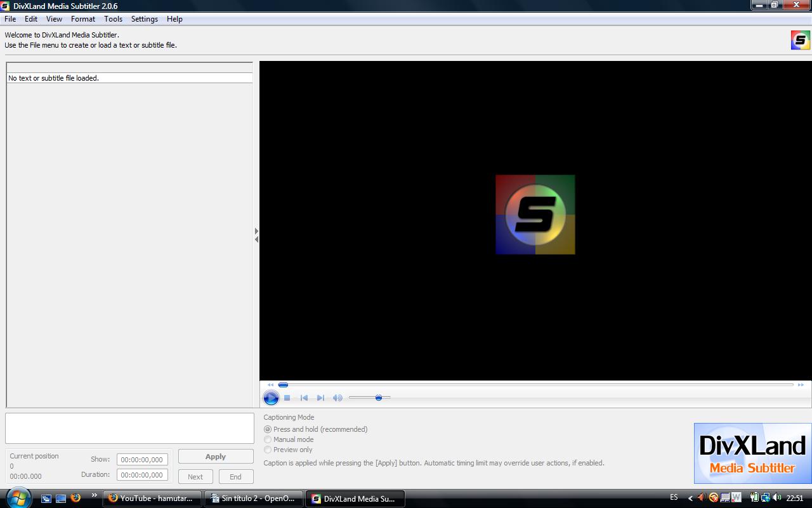Click the taskbar clock showing 22:51

tap(795, 498)
